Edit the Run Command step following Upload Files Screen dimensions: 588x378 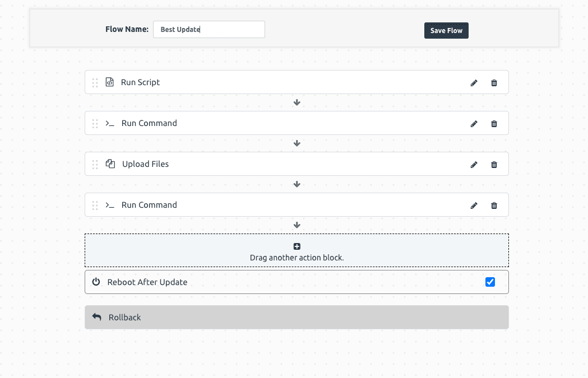pos(474,206)
